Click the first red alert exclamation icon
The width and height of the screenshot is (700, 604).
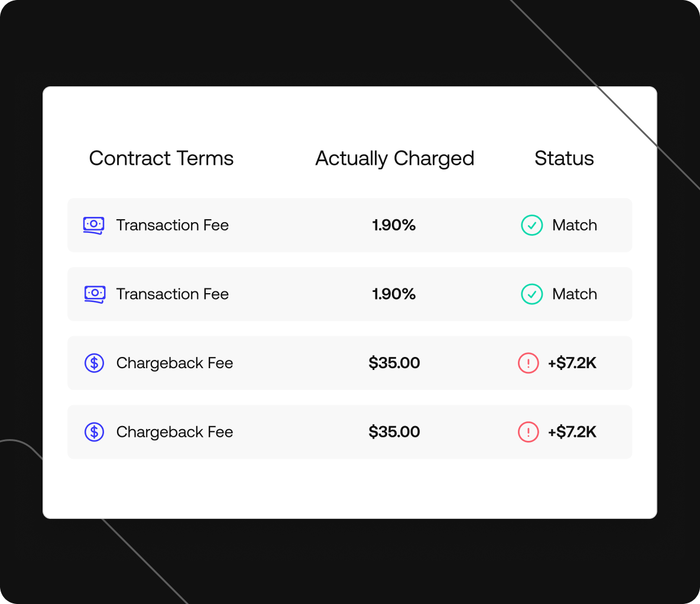coord(528,363)
